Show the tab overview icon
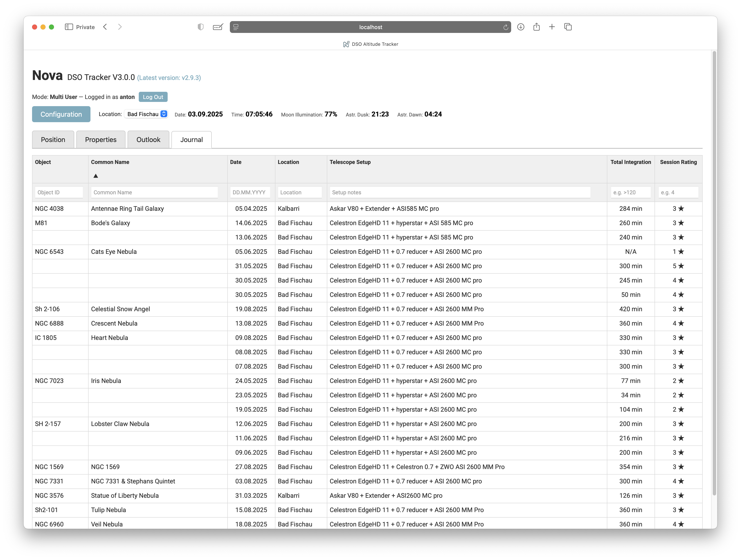Viewport: 741px width, 560px height. (568, 27)
